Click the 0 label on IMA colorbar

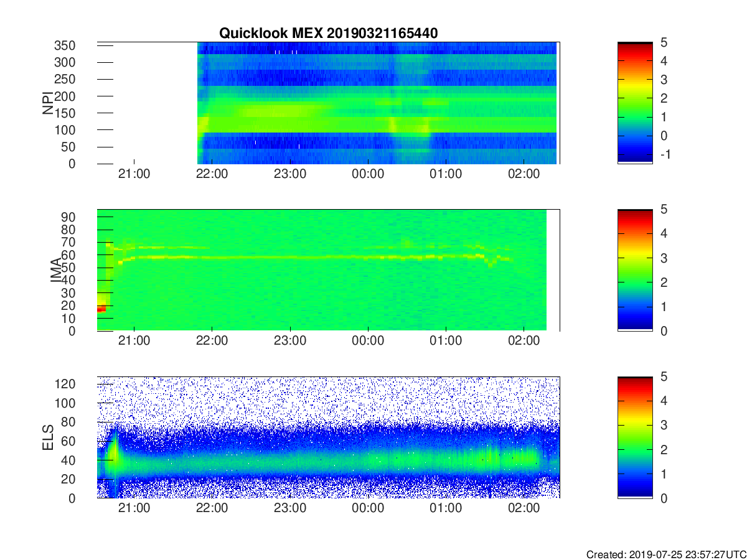[x=664, y=331]
